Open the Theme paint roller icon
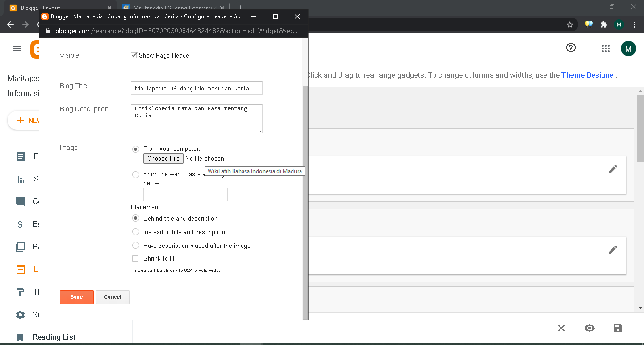 (21, 292)
